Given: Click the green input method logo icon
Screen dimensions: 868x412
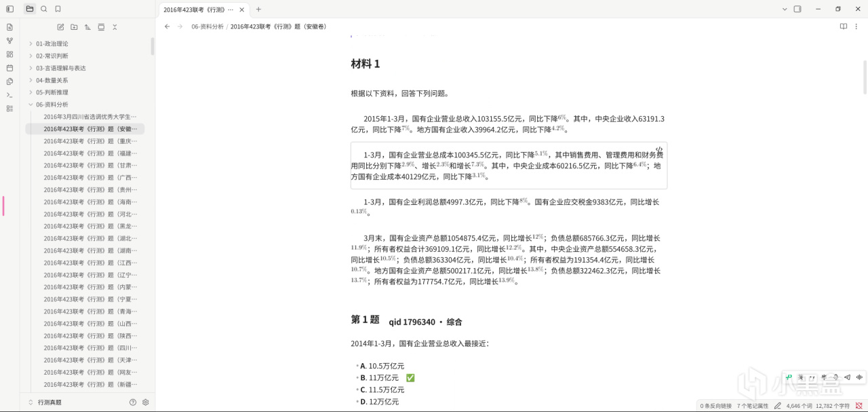Looking at the screenshot, I should click(789, 377).
